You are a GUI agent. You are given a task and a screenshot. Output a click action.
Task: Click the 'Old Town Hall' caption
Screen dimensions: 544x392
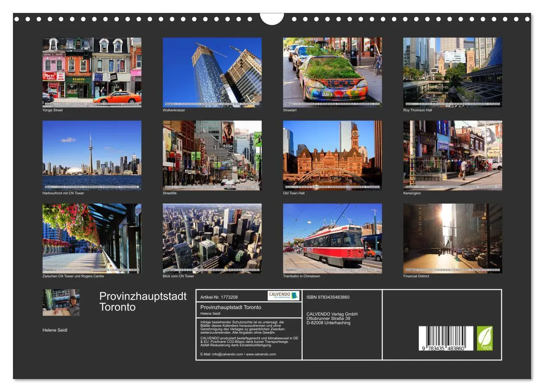tap(294, 193)
